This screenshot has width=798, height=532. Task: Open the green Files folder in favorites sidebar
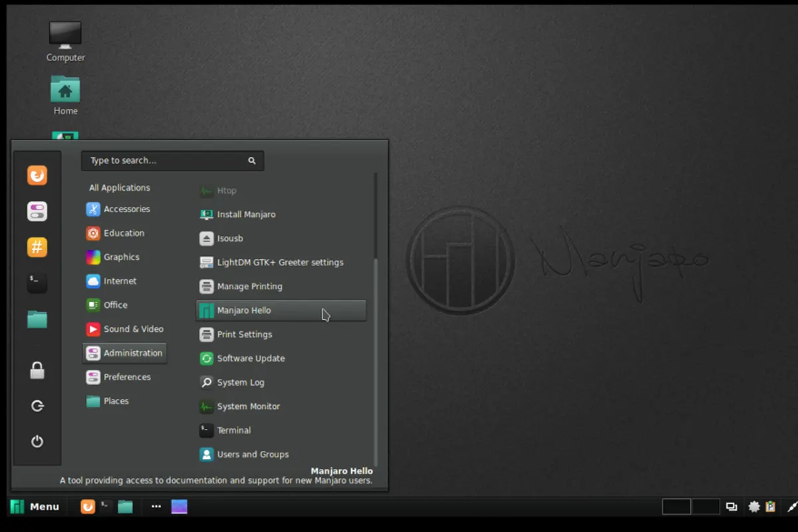coord(37,320)
